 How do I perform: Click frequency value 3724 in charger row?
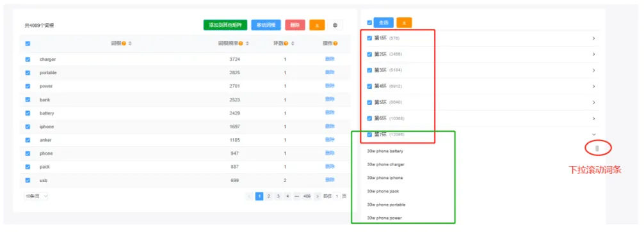tap(235, 59)
